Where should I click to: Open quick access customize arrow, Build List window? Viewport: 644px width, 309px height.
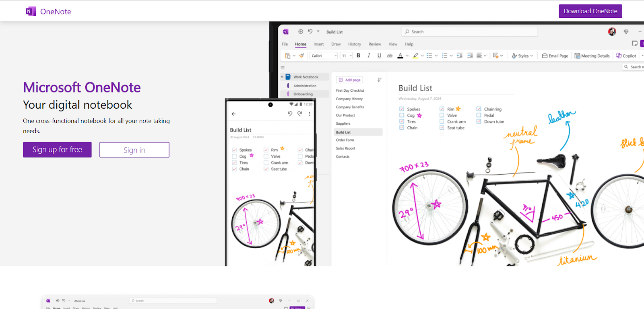coord(318,31)
